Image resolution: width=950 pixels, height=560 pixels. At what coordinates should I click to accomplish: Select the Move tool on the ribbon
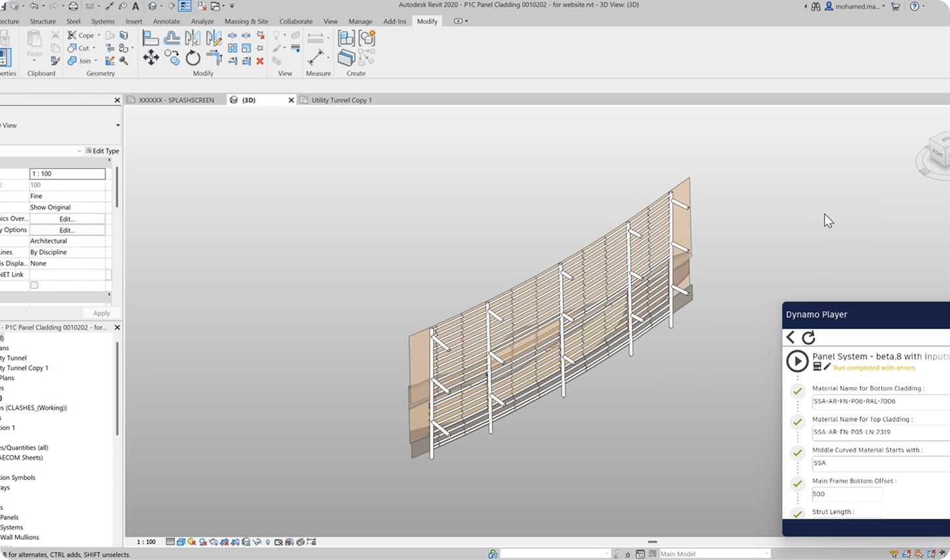[151, 58]
